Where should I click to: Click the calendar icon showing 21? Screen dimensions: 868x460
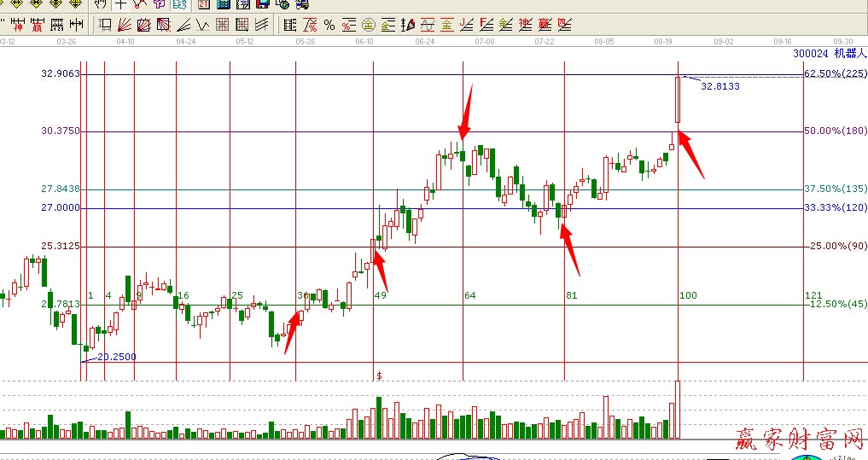tap(203, 4)
